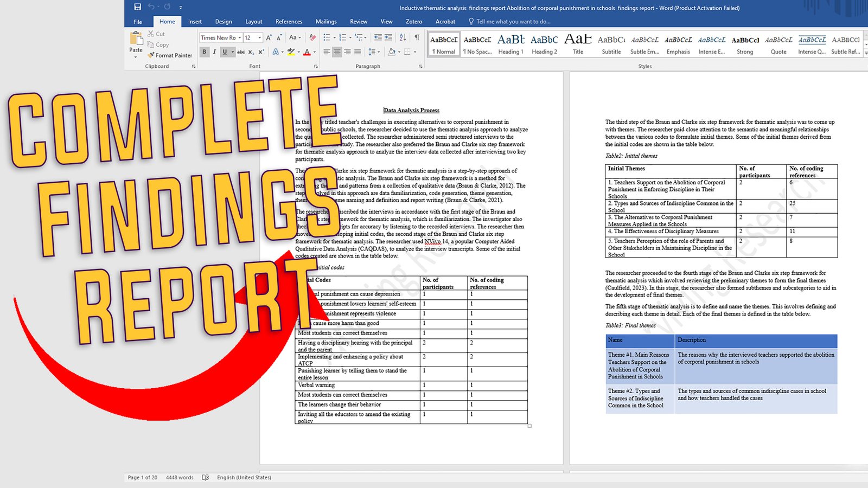
Task: Align text left
Action: (327, 52)
